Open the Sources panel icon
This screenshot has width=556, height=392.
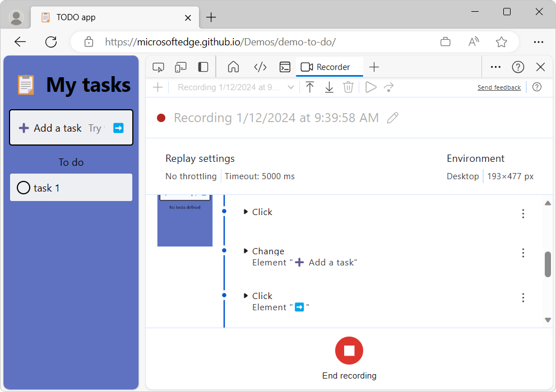point(260,67)
